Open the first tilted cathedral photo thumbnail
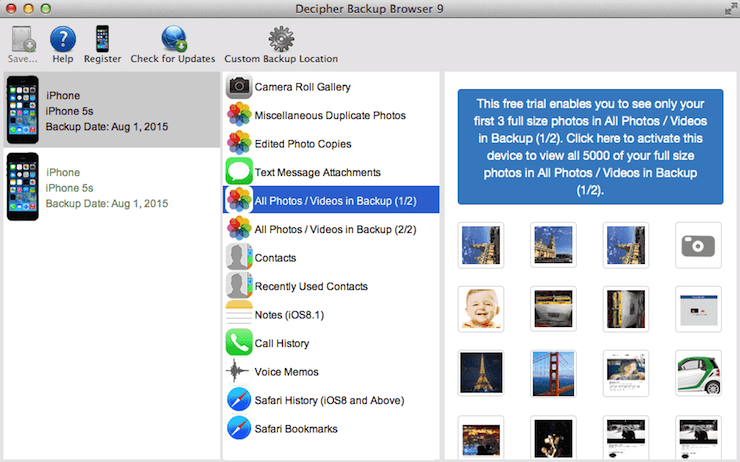This screenshot has width=740, height=462. (481, 245)
